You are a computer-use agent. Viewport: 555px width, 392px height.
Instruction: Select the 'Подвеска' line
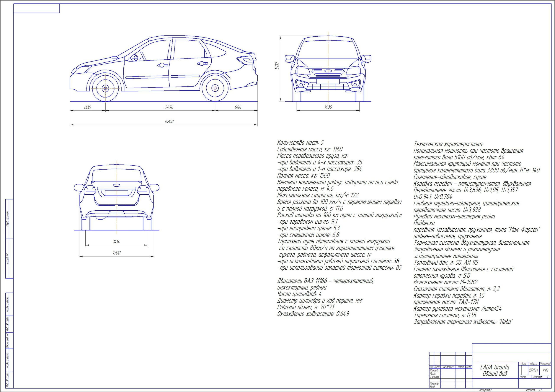tap(424, 223)
